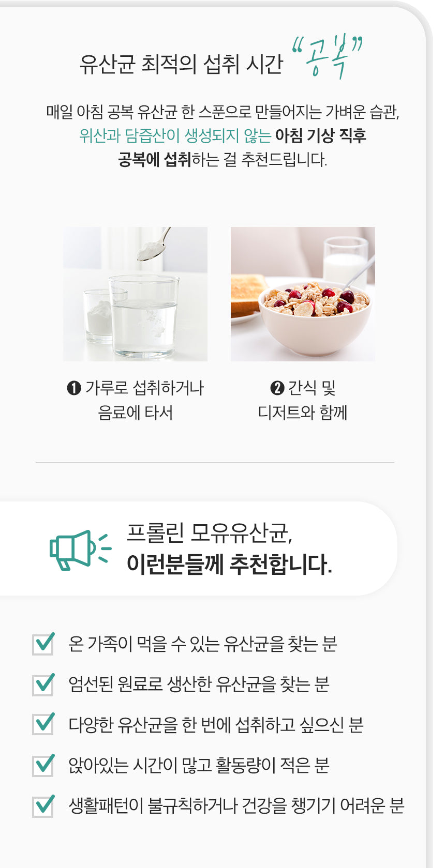The width and height of the screenshot is (445, 868).
Task: Click the text "프롤린 모유유산균,"
Action: pyautogui.click(x=210, y=532)
